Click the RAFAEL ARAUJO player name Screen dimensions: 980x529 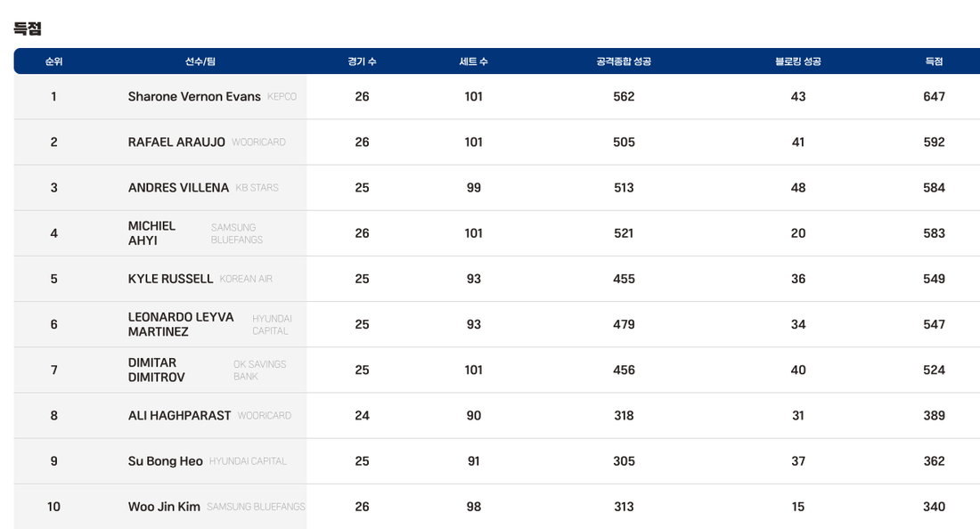176,142
